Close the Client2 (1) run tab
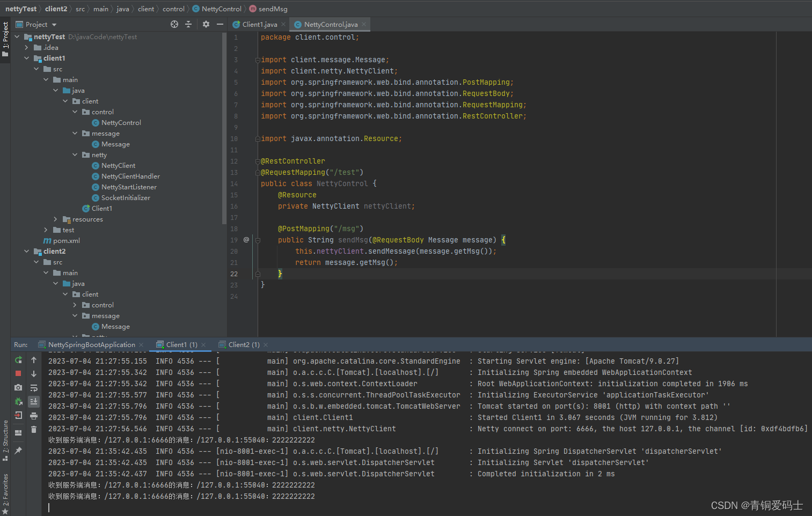 pos(266,345)
